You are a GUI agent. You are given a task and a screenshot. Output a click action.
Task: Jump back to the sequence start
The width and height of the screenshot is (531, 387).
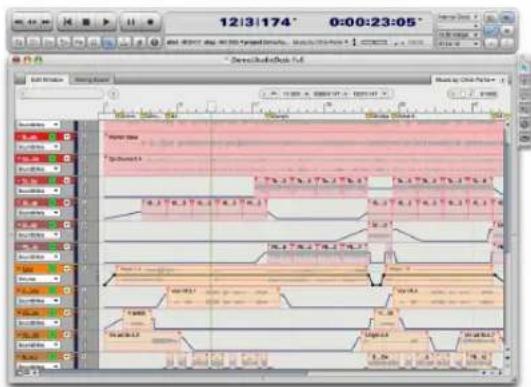67,22
